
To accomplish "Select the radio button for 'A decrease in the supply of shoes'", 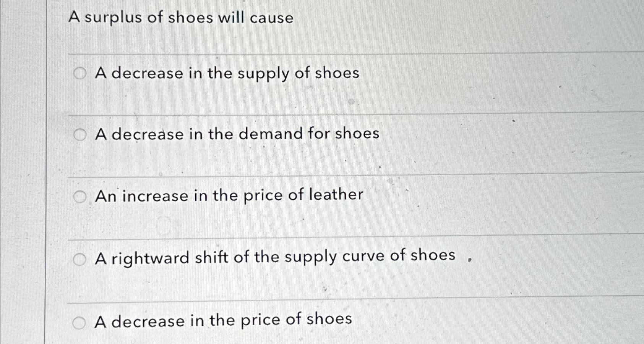I will [x=80, y=73].
